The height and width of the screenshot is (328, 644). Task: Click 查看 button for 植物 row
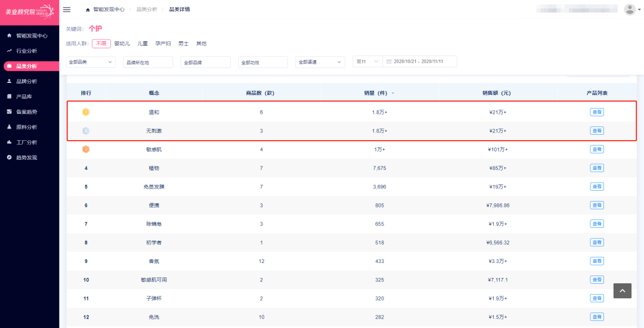point(597,168)
